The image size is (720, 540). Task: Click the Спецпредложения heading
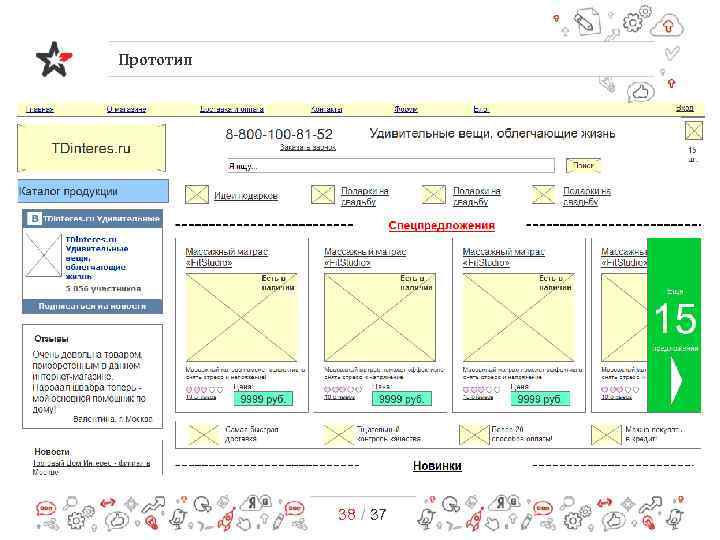click(442, 225)
